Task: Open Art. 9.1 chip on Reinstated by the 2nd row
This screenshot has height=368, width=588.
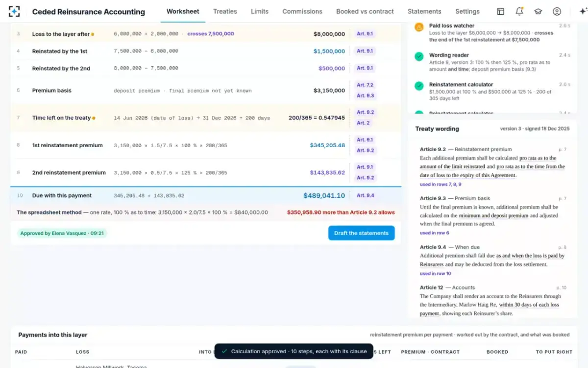Action: click(365, 68)
